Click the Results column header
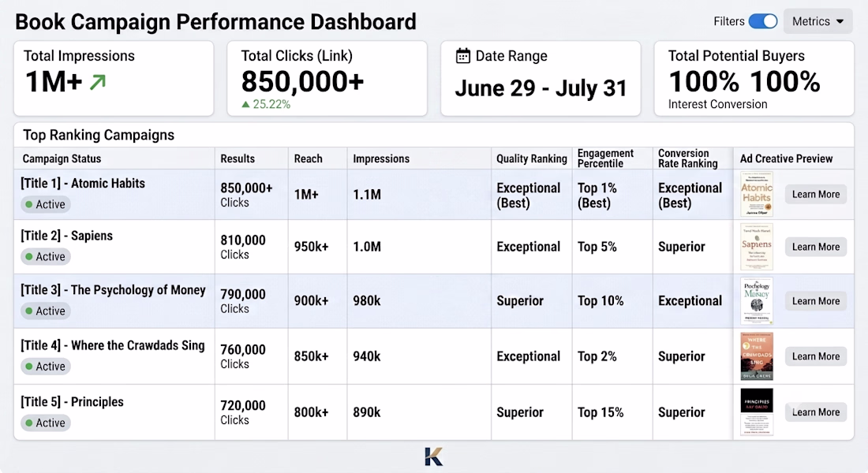868x473 pixels. click(x=238, y=158)
